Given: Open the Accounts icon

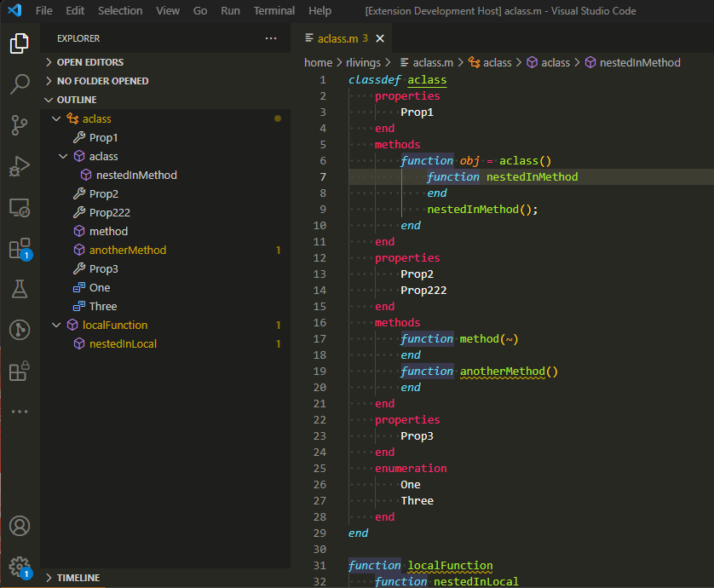Looking at the screenshot, I should tap(19, 526).
